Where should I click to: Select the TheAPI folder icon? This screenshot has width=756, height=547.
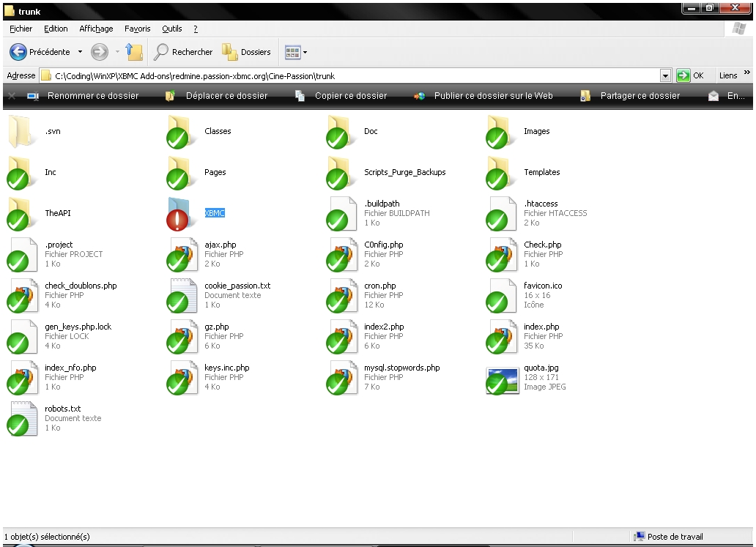22,213
